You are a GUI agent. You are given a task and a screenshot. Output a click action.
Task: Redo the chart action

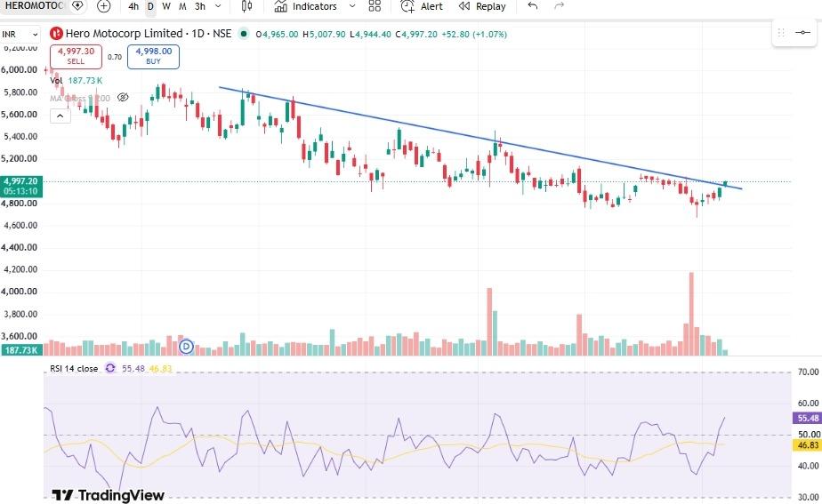point(560,6)
